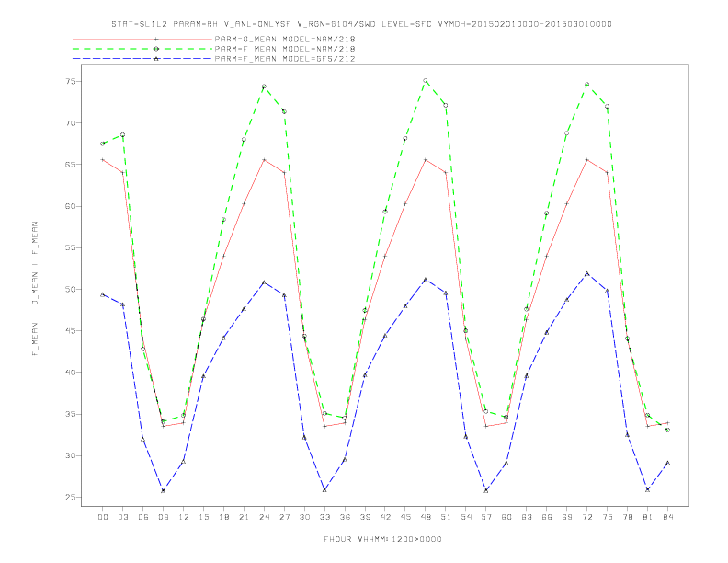Image resolution: width=728 pixels, height=563 pixels.
Task: Click y-axis tick value 30
Action: click(71, 455)
